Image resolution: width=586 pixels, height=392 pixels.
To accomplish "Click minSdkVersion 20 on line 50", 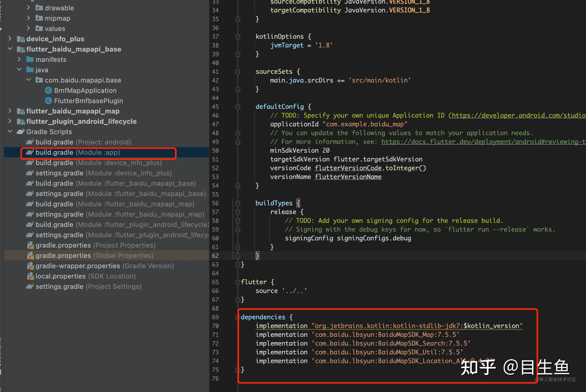I will point(300,150).
